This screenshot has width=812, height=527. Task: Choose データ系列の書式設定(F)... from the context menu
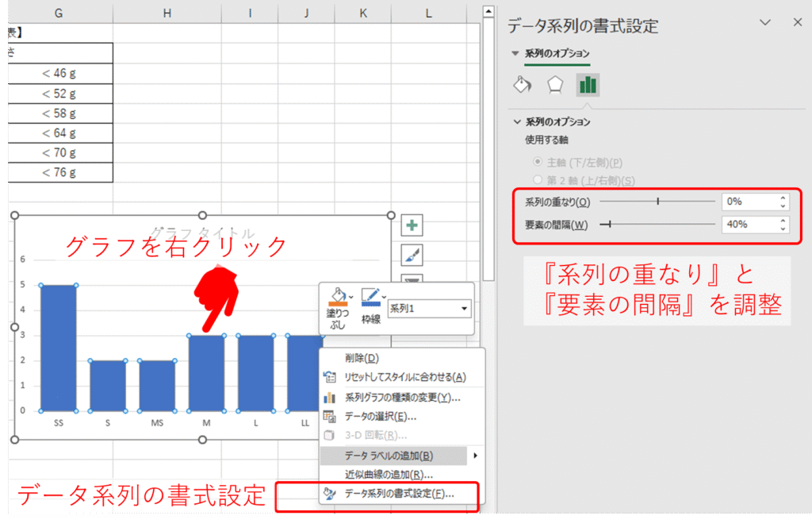click(x=399, y=494)
